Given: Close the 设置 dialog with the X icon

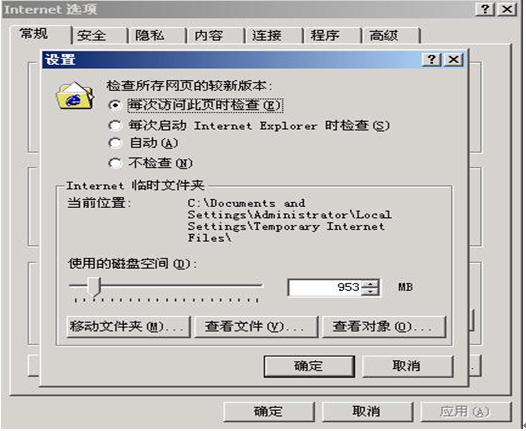Looking at the screenshot, I should 454,60.
